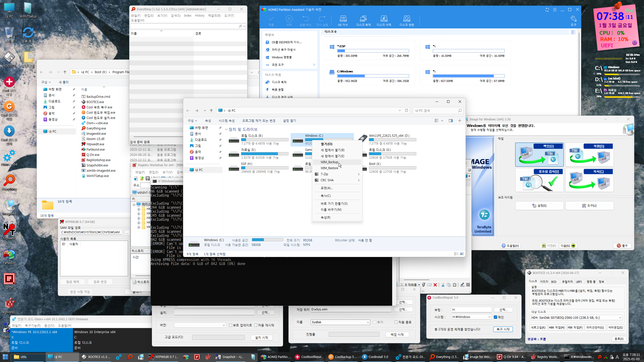Click 다음(N) in Image for Windows
This screenshot has width=644, height=362.
(568, 246)
